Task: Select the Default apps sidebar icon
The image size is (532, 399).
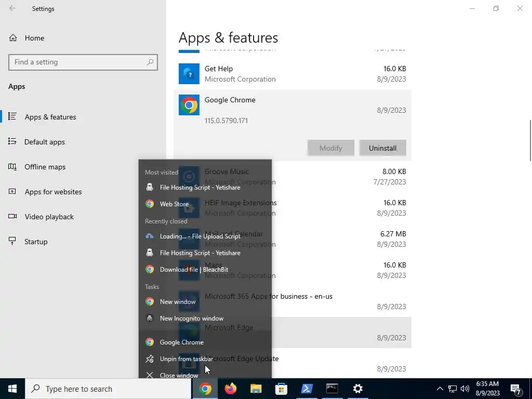Action: [x=12, y=141]
